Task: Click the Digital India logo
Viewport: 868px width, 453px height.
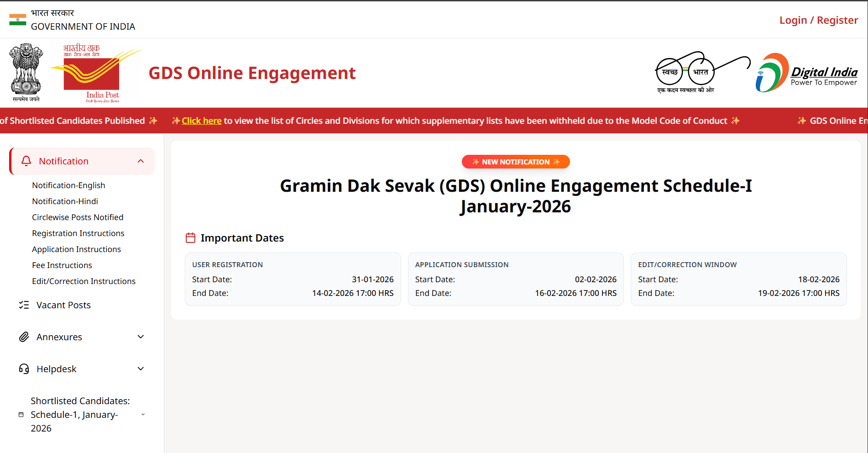Action: (806, 73)
